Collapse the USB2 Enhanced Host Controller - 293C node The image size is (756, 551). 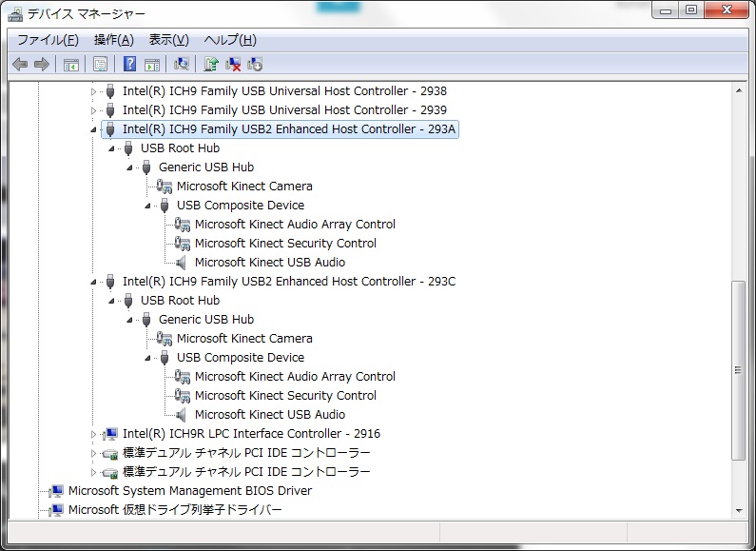coord(93,282)
